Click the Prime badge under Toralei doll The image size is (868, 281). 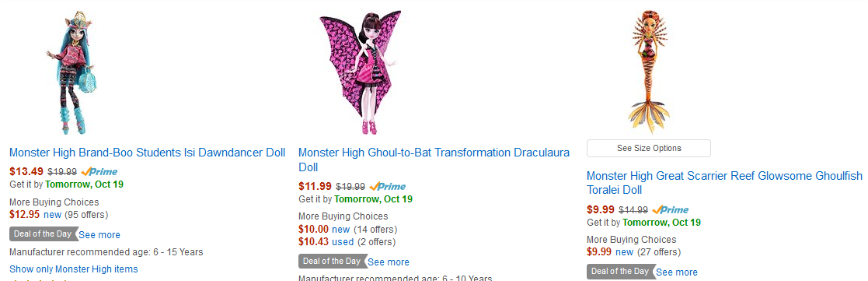pos(671,210)
